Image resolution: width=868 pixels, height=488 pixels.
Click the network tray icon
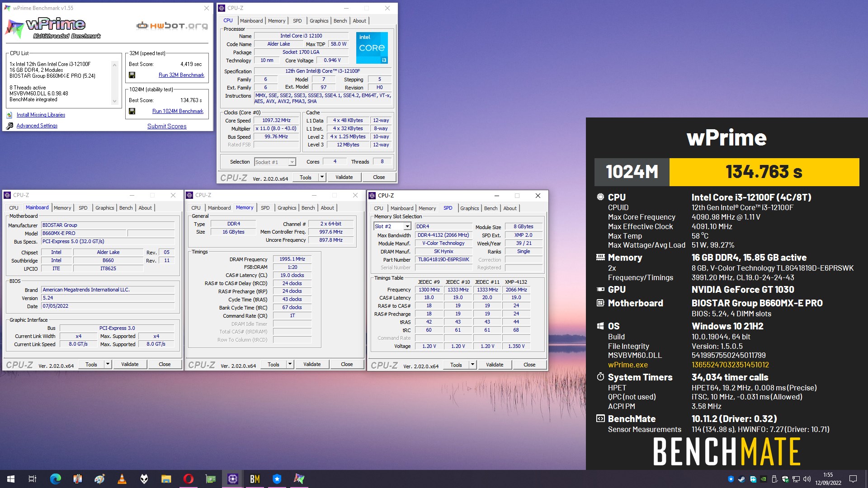796,479
